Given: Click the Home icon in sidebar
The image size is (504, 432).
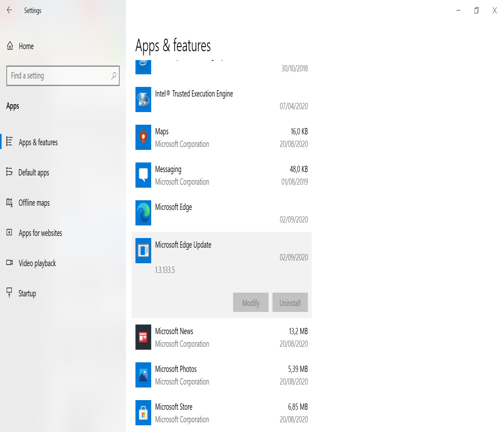Looking at the screenshot, I should click(10, 46).
